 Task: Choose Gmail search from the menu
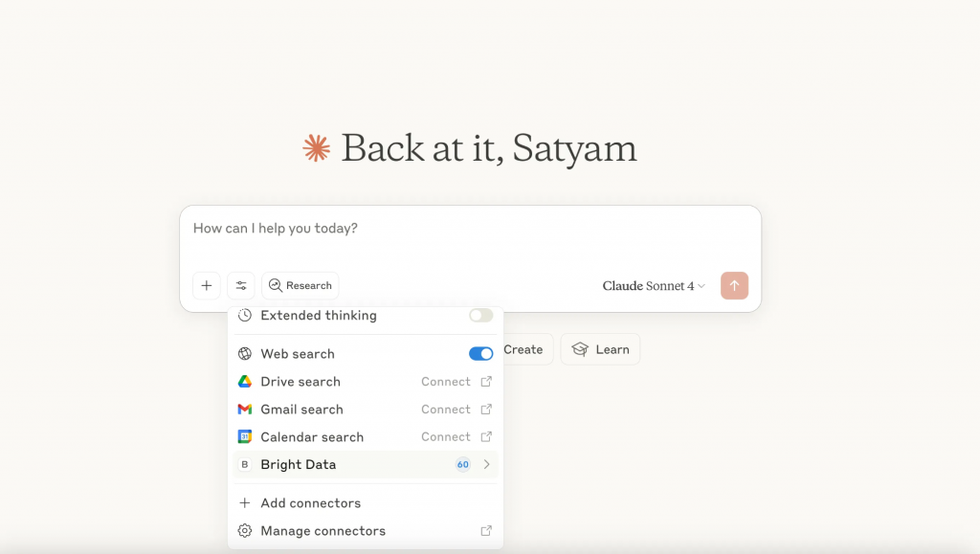366,410
